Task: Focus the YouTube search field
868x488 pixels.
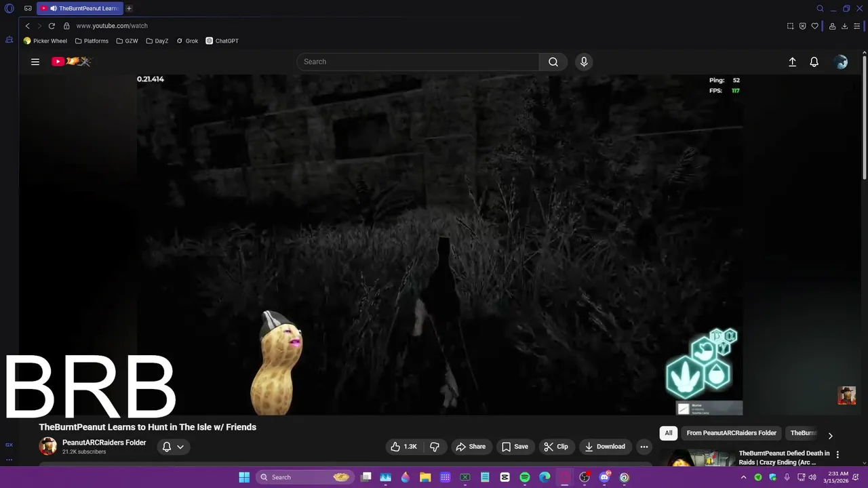Action: point(418,62)
